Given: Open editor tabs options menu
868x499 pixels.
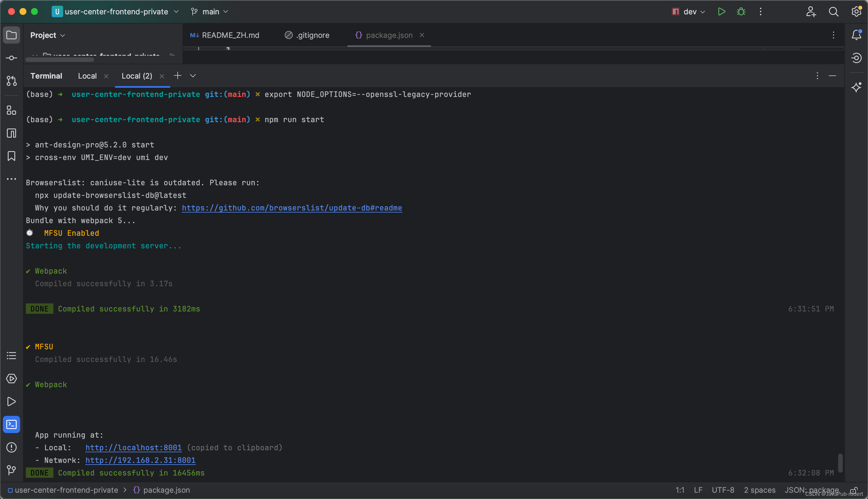Looking at the screenshot, I should (833, 35).
